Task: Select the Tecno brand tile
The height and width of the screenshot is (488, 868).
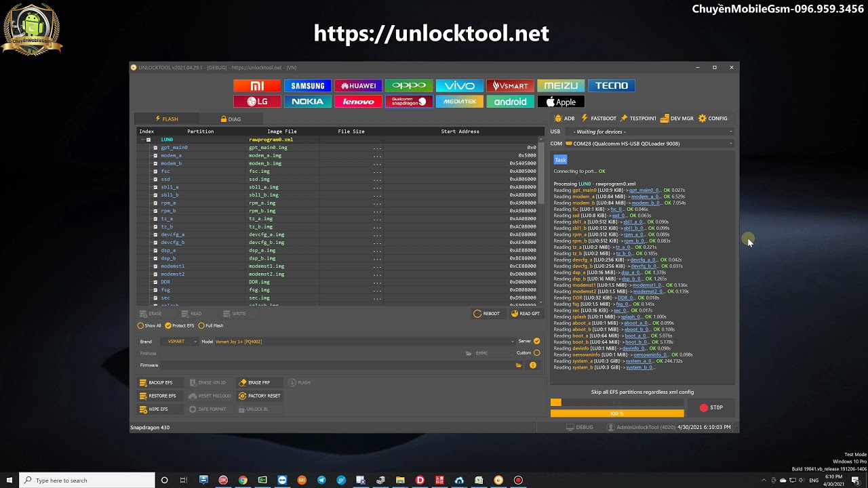Action: 612,85
